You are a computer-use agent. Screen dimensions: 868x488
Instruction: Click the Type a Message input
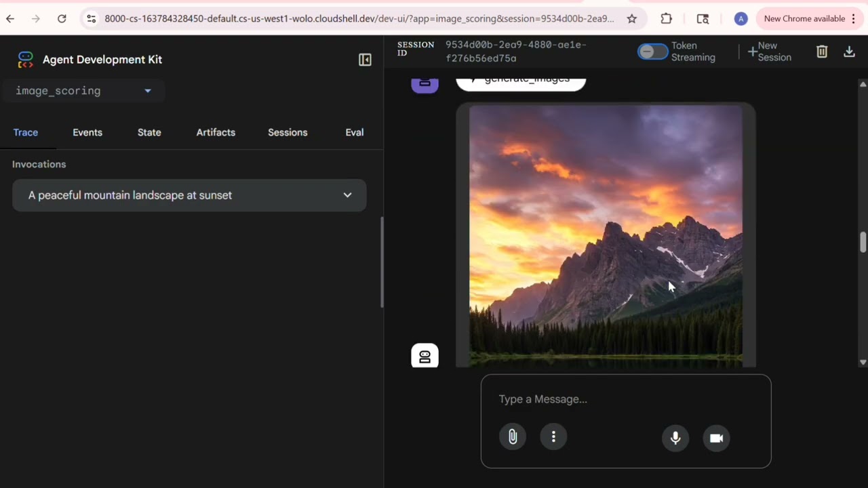626,399
